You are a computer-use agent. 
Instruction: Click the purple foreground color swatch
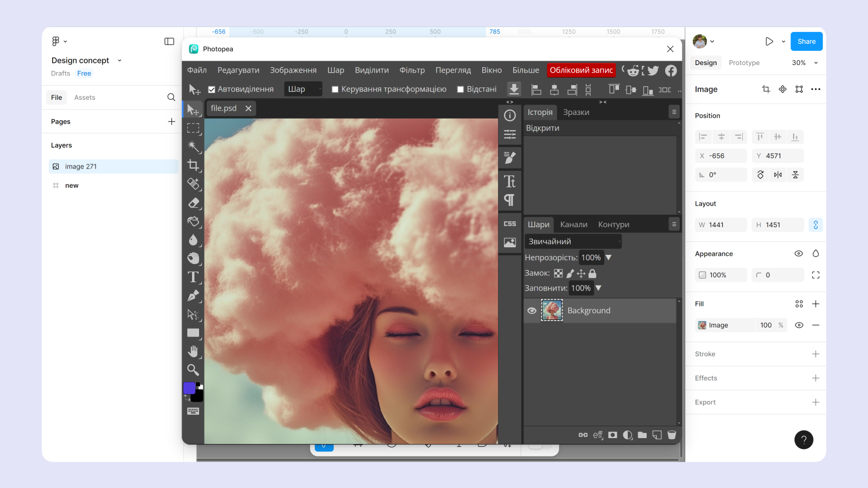pyautogui.click(x=189, y=388)
